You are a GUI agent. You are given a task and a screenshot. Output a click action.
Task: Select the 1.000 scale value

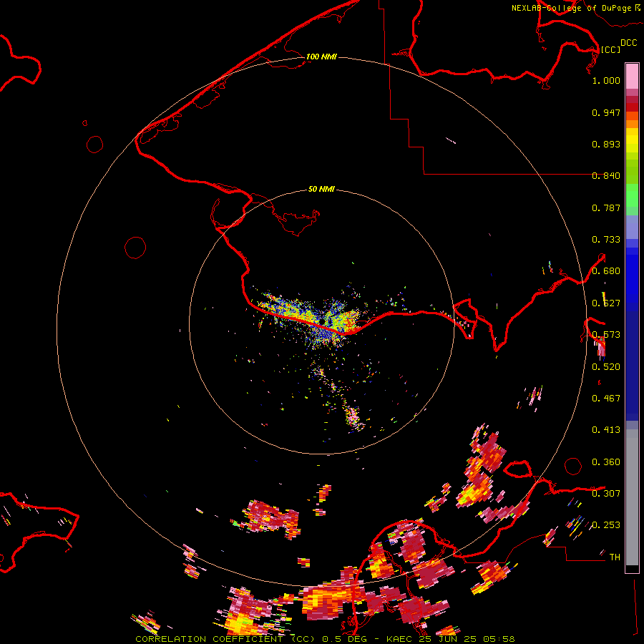606,80
